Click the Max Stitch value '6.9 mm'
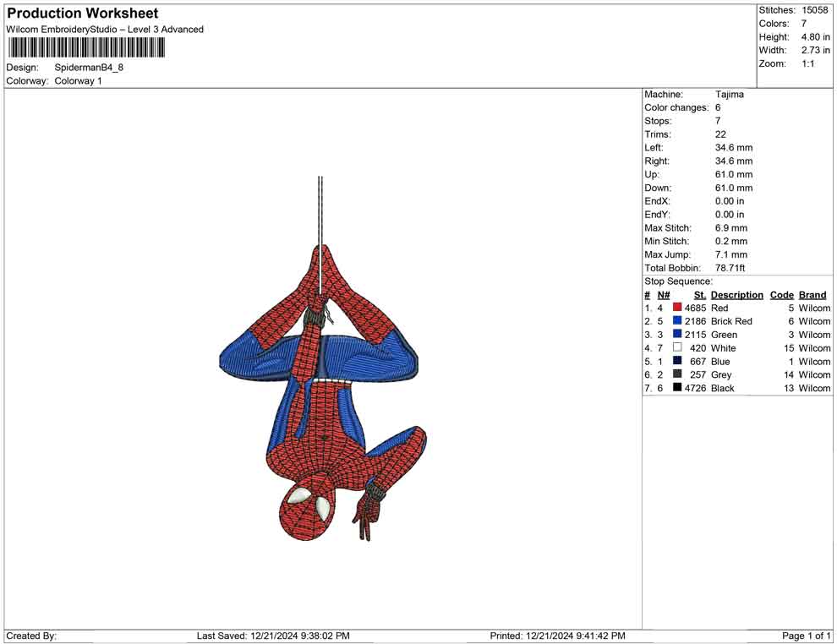Image resolution: width=837 pixels, height=644 pixels. click(x=731, y=228)
